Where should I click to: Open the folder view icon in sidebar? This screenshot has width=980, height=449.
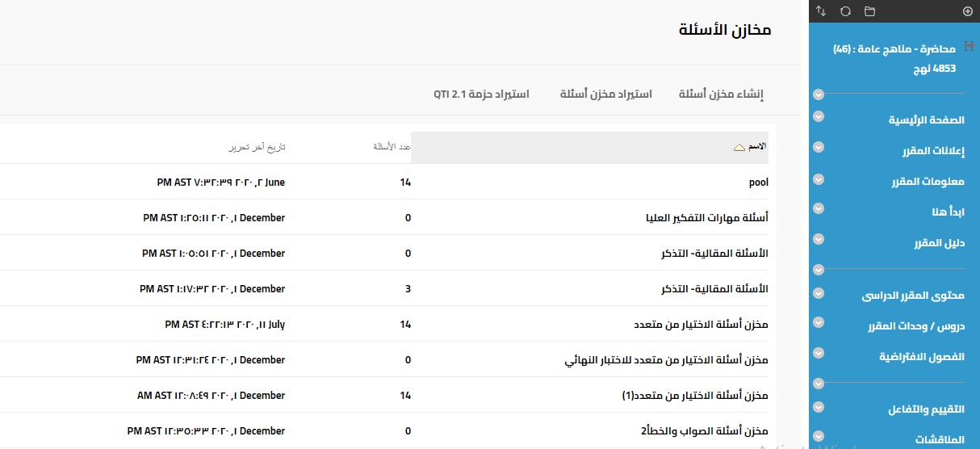[869, 11]
